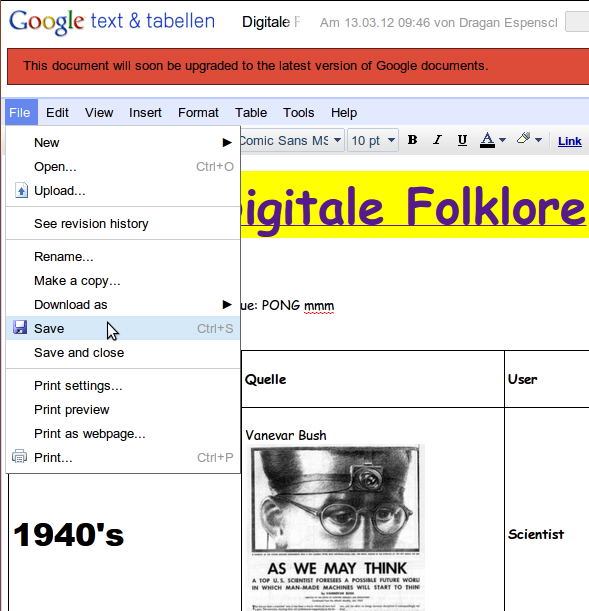Choose Rename... menu entry
The width and height of the screenshot is (589, 611).
123,257
